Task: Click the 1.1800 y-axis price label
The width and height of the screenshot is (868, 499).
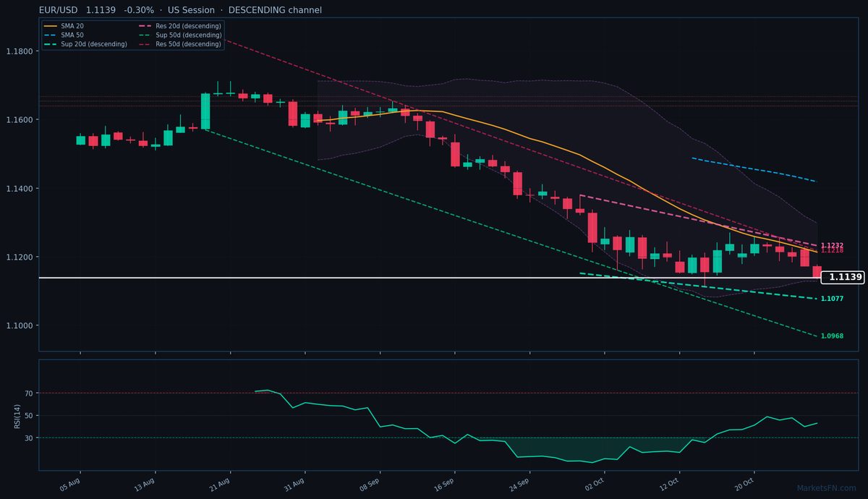Action: pos(18,51)
